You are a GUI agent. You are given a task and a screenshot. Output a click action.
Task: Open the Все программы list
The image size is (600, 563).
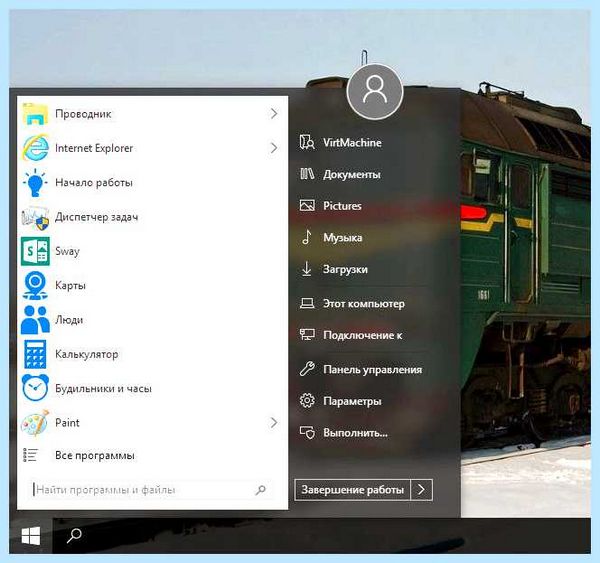point(152,455)
